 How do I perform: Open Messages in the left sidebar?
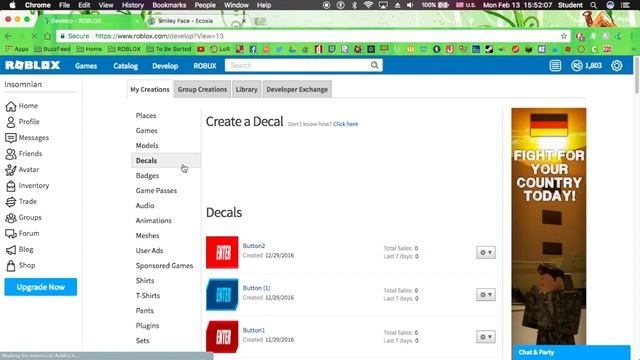[27, 138]
